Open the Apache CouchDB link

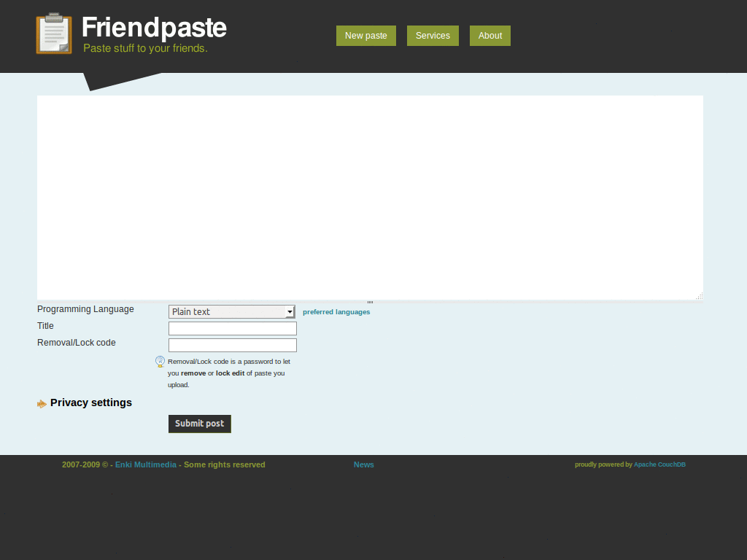tap(659, 464)
